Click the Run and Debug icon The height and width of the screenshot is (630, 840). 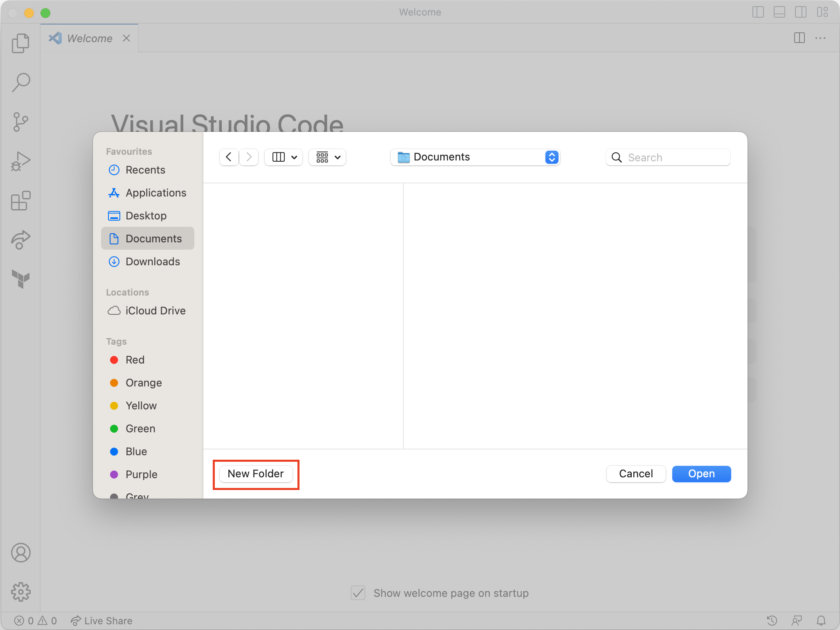pyautogui.click(x=20, y=161)
